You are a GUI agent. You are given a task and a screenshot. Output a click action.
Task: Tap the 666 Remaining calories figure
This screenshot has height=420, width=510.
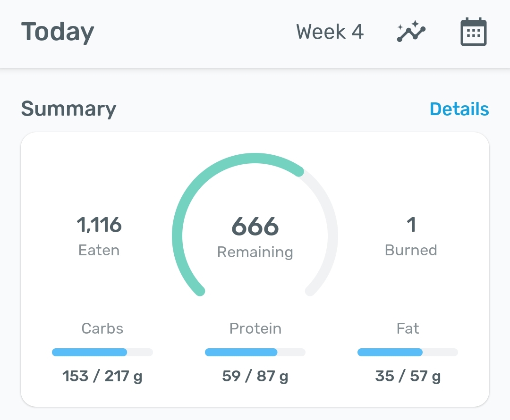coord(255,227)
